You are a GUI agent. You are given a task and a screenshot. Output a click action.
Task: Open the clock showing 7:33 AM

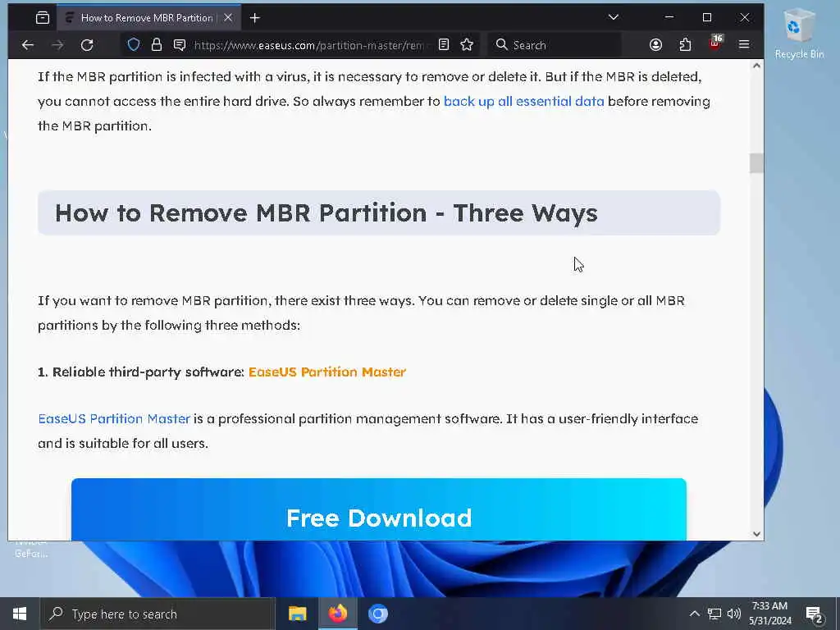(769, 614)
